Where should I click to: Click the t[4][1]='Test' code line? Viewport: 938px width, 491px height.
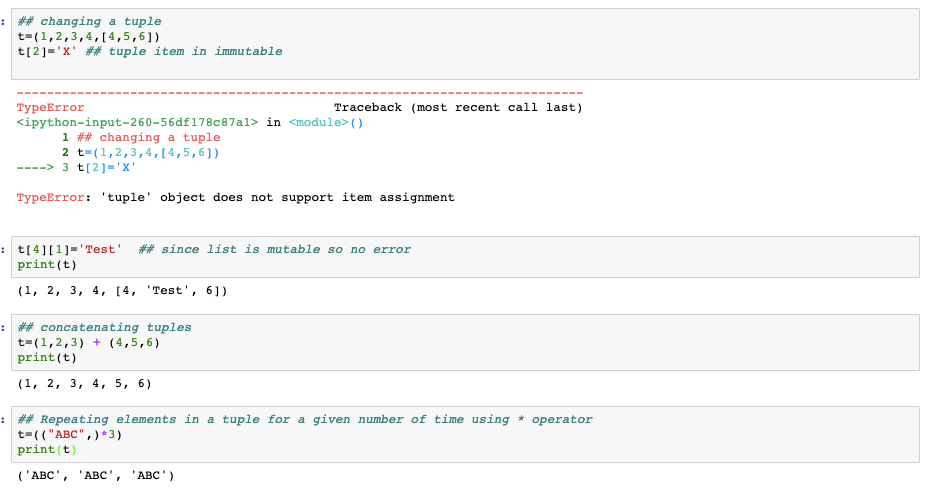pyautogui.click(x=70, y=249)
